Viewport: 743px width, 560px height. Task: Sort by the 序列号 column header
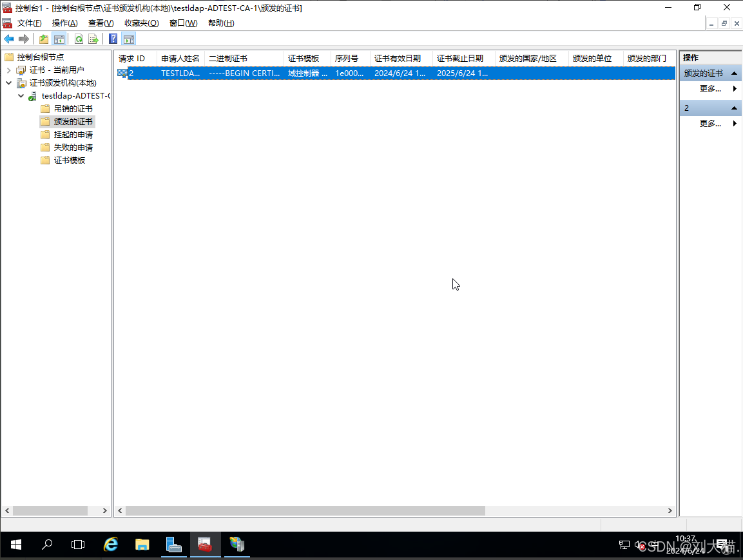pos(350,58)
